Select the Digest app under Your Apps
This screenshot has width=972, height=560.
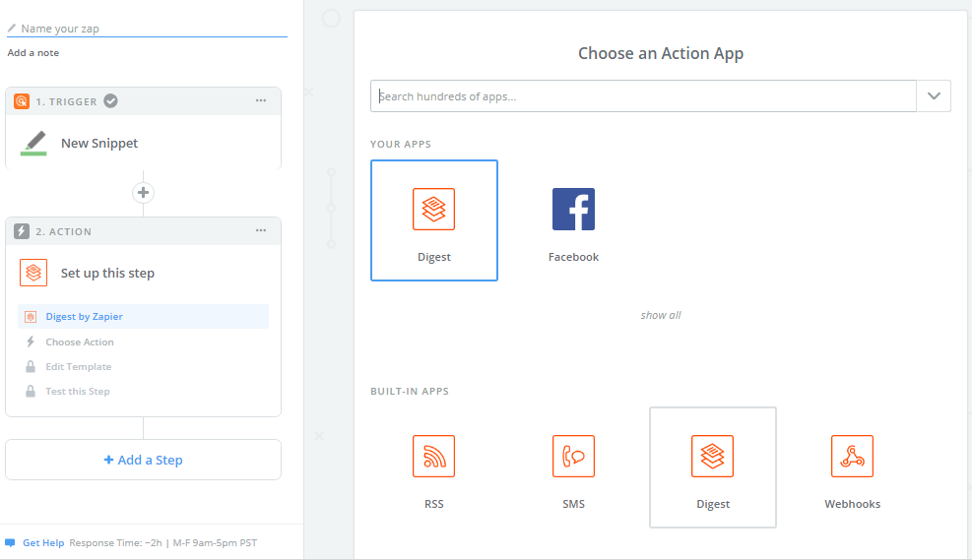[x=433, y=219]
